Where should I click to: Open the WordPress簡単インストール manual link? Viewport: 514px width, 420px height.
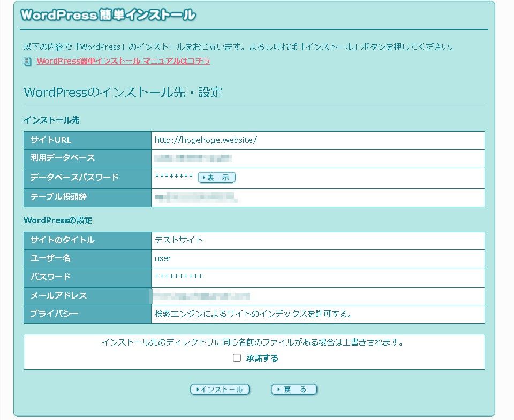click(x=123, y=61)
